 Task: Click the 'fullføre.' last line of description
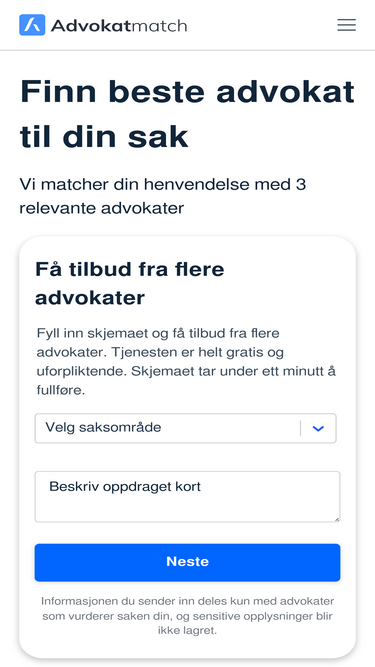[x=61, y=390]
